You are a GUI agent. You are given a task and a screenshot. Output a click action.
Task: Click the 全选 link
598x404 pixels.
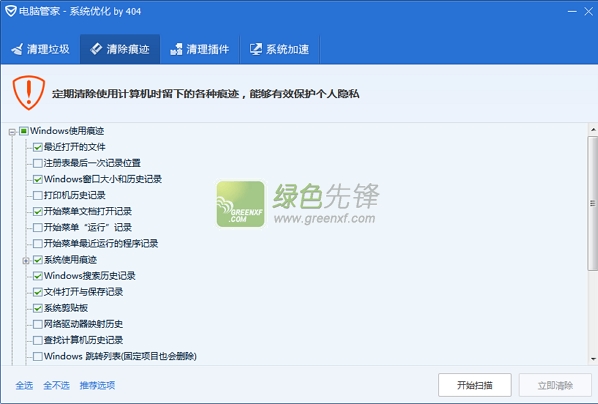click(x=24, y=385)
